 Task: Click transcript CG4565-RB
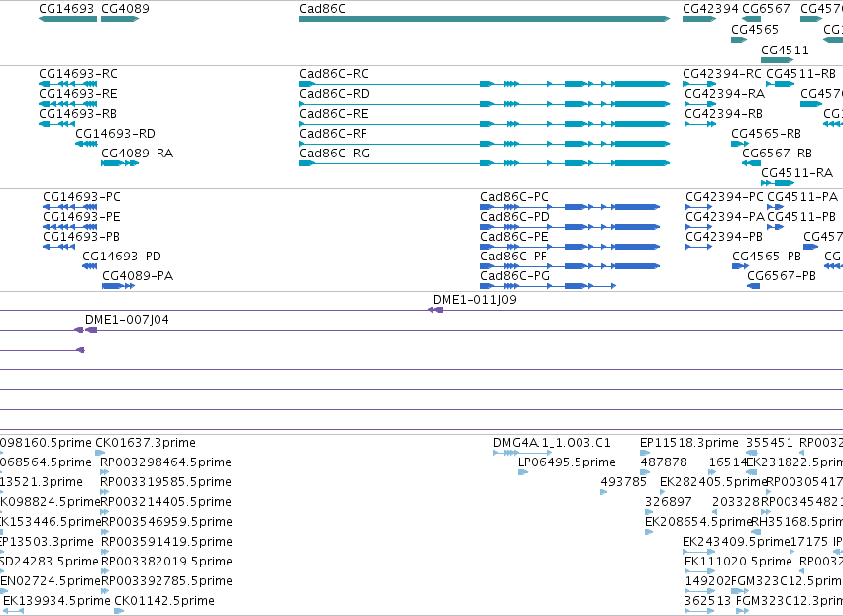click(740, 144)
